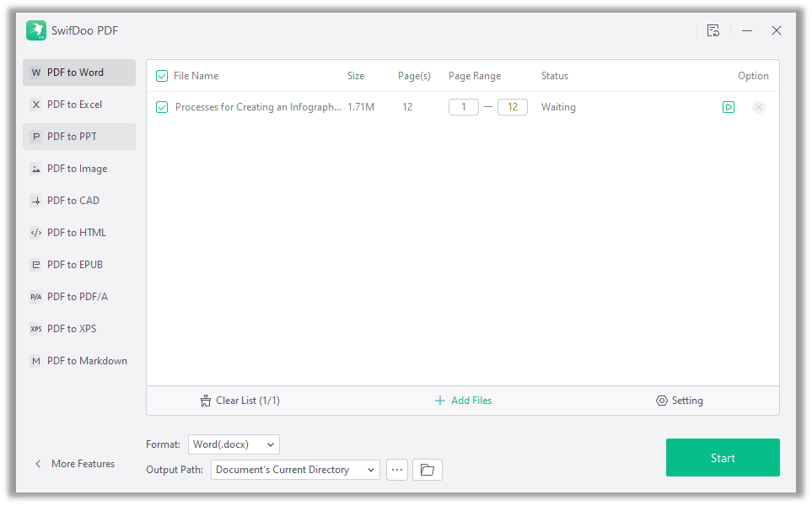Screen dimensions: 812x506
Task: Expand the Word(.docx) format dropdown
Action: [234, 444]
